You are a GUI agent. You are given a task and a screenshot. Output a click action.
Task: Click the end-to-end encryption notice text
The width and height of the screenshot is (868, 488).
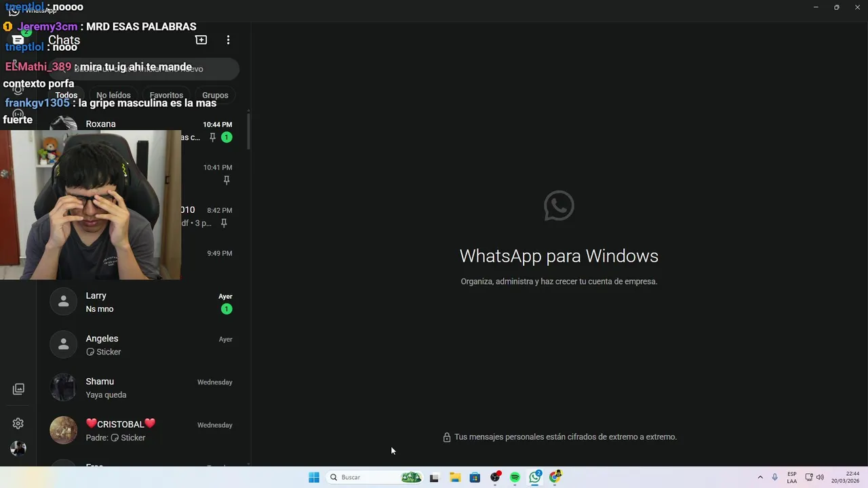tap(566, 437)
